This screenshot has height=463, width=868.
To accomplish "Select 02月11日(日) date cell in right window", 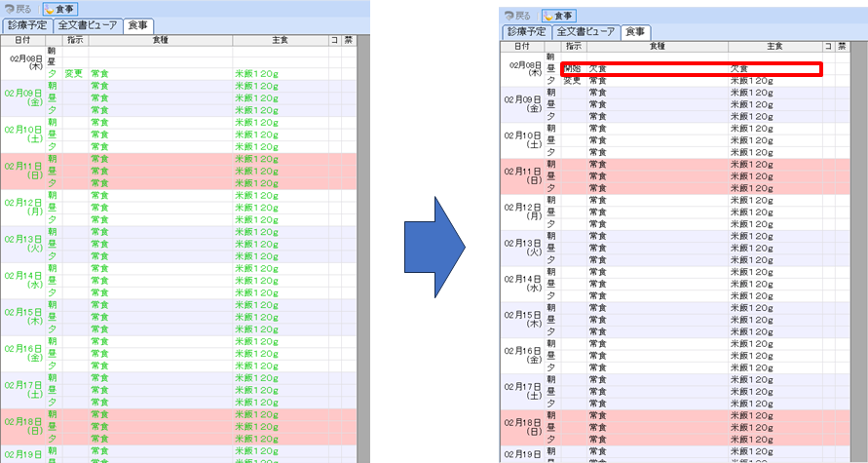I will coord(522,176).
